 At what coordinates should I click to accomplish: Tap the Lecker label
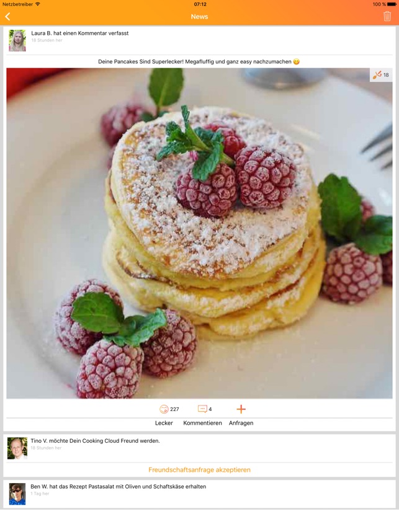[x=164, y=423]
